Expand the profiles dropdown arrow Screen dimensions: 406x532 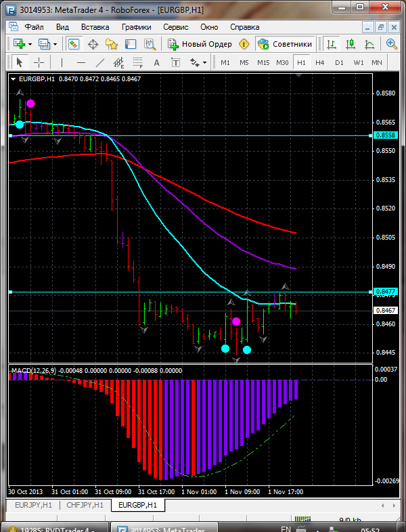55,45
